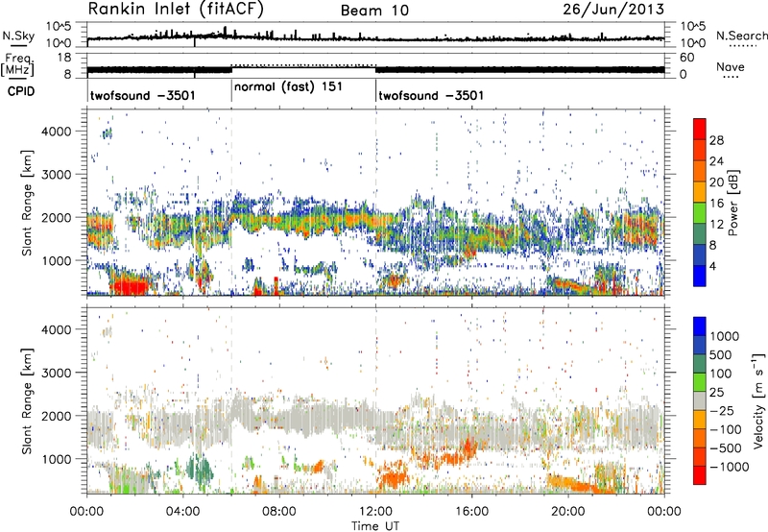This screenshot has width=768, height=532.
Task: Click the 'N.Search' legend label
Action: coord(741,36)
